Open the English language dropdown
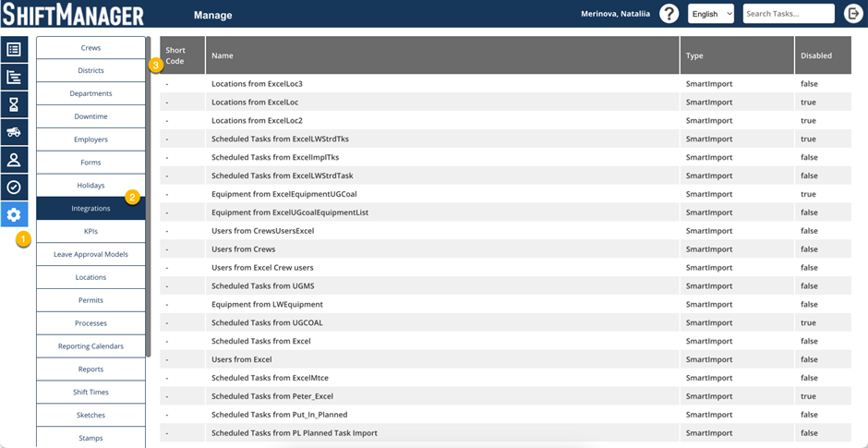Screen dimensions: 868x448 tap(710, 14)
